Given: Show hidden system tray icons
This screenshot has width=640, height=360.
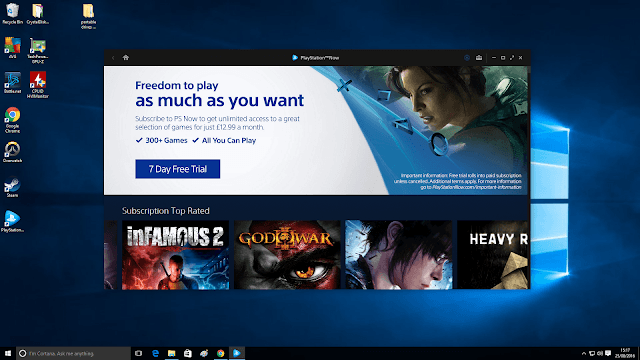Looking at the screenshot, I should [x=584, y=353].
